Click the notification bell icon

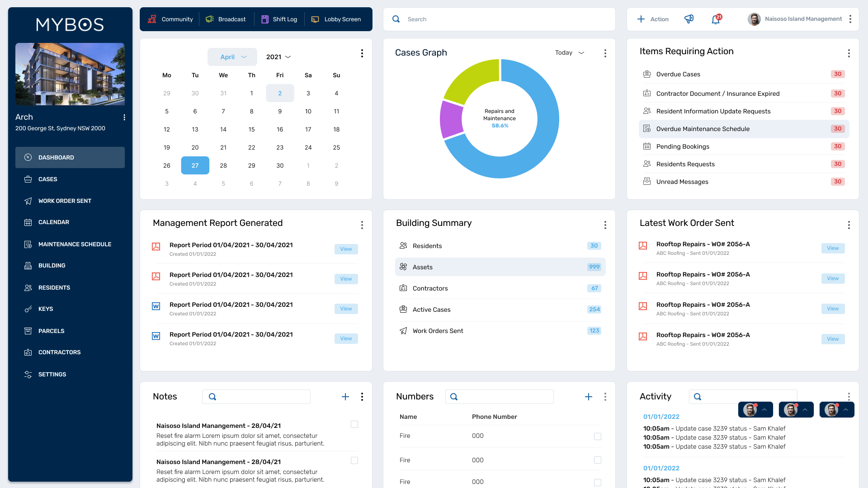[x=716, y=19]
